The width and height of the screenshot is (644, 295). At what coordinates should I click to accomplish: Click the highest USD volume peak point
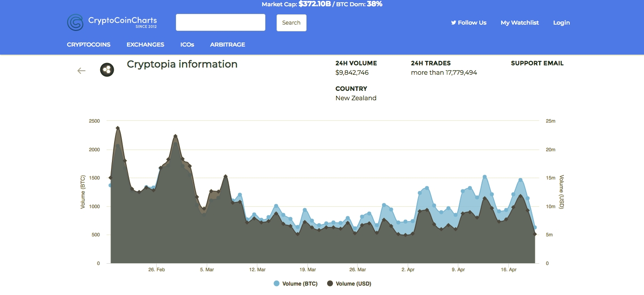[118, 128]
